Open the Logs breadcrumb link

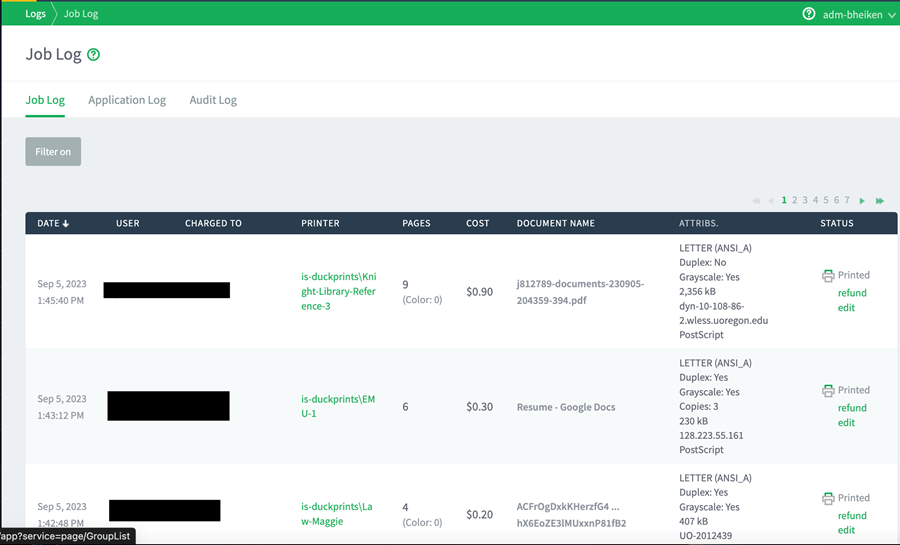pos(35,14)
